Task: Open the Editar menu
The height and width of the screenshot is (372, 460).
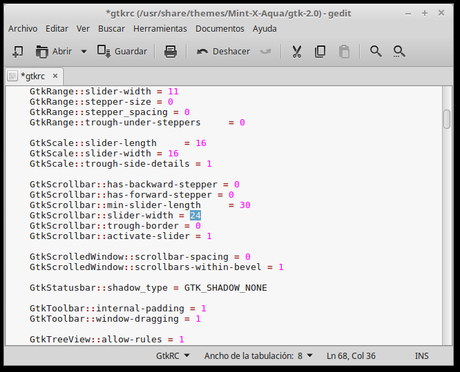Action: point(57,29)
